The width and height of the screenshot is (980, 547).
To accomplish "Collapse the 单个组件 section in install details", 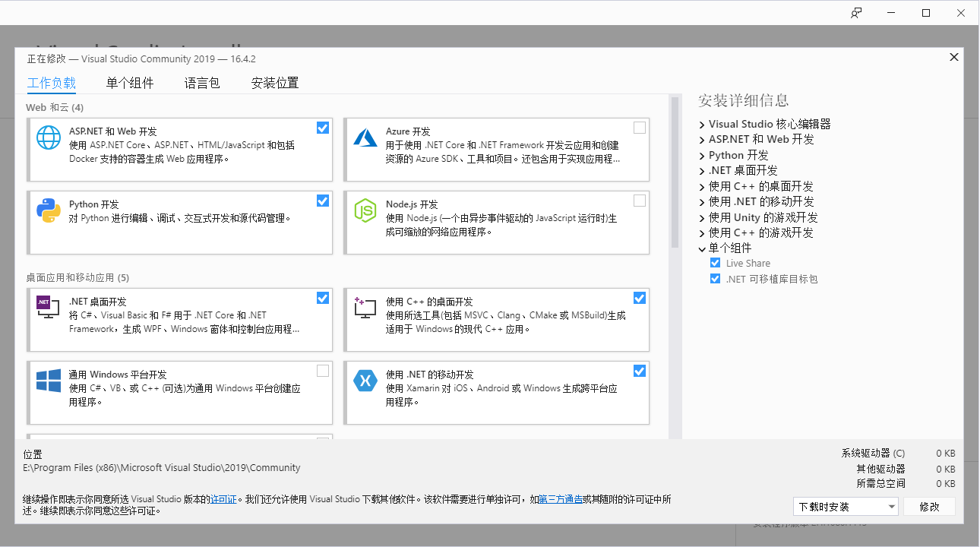I will [x=701, y=248].
